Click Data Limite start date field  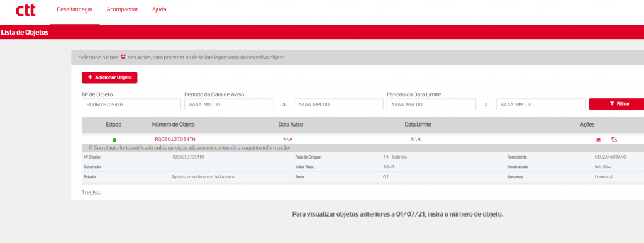(431, 105)
